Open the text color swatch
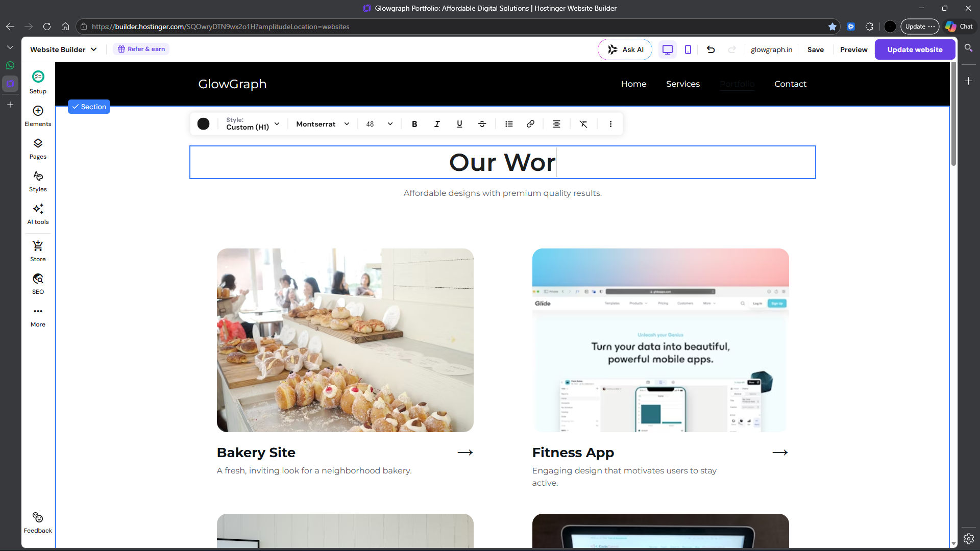 click(203, 124)
